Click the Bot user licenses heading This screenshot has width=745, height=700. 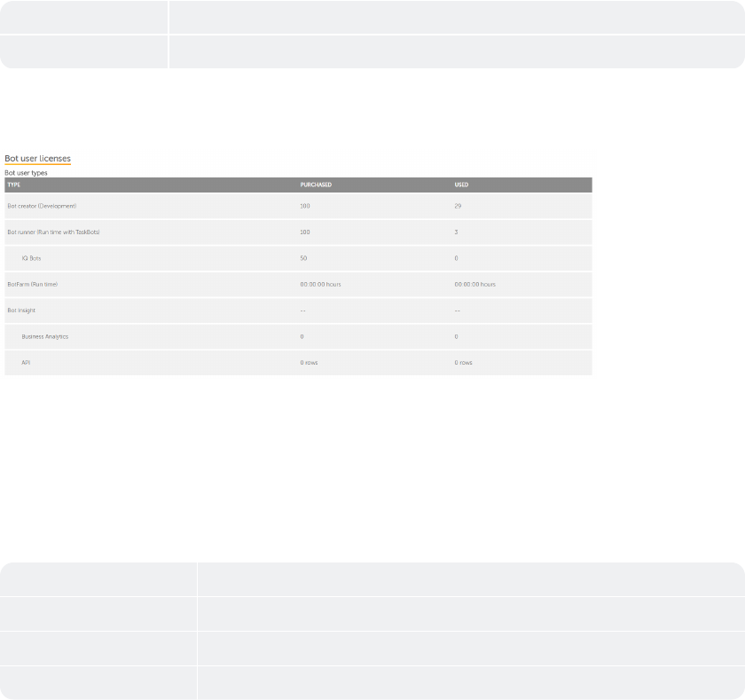coord(37,158)
